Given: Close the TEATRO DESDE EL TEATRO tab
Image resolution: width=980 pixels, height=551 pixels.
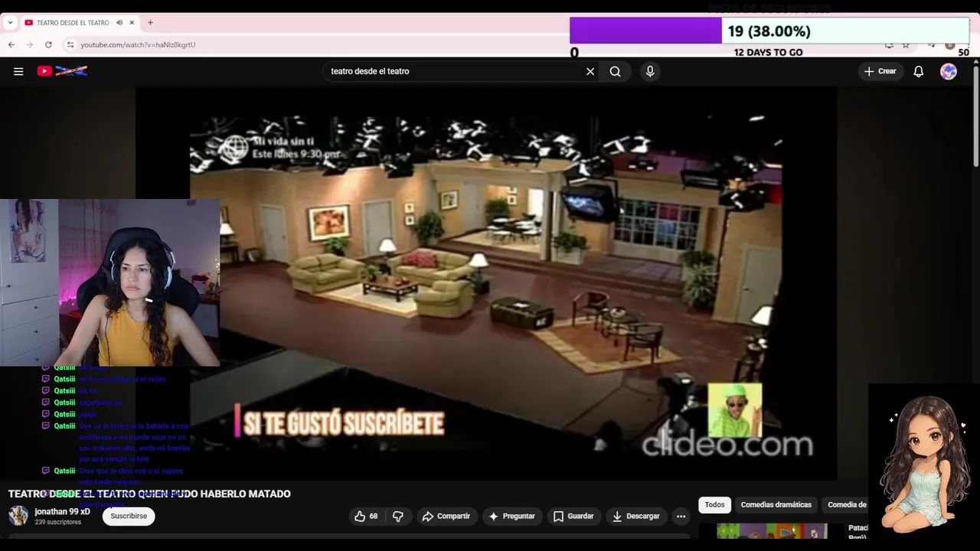Looking at the screenshot, I should [x=132, y=22].
